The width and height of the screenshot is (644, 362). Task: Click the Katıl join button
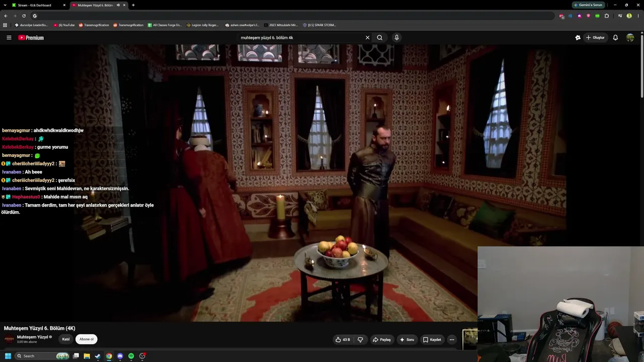point(66,339)
